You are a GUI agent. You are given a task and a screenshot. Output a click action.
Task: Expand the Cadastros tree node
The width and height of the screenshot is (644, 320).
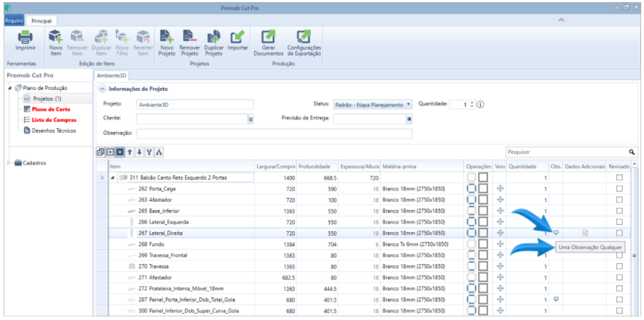click(x=10, y=163)
